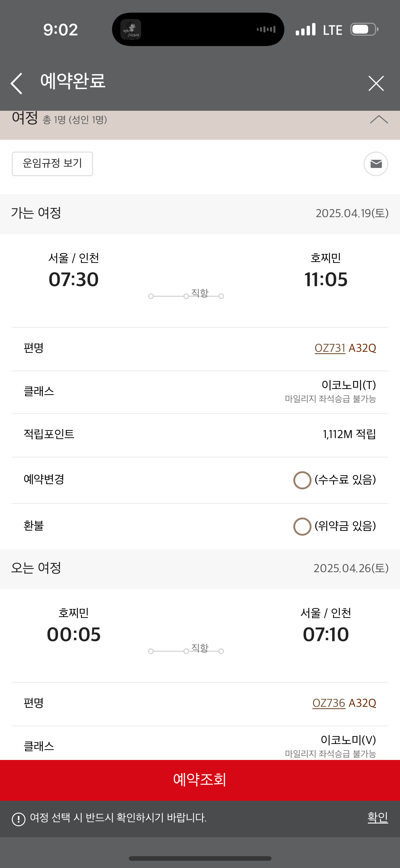Tap the 적립포인트 1,112M row
Screen dimensions: 400x868
pyautogui.click(x=200, y=434)
